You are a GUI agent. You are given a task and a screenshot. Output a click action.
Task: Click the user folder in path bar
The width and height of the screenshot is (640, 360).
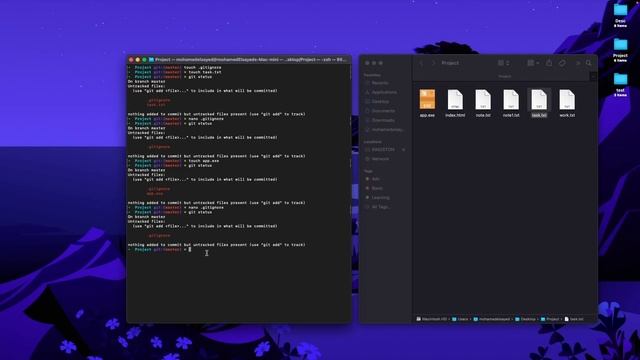tap(491, 319)
